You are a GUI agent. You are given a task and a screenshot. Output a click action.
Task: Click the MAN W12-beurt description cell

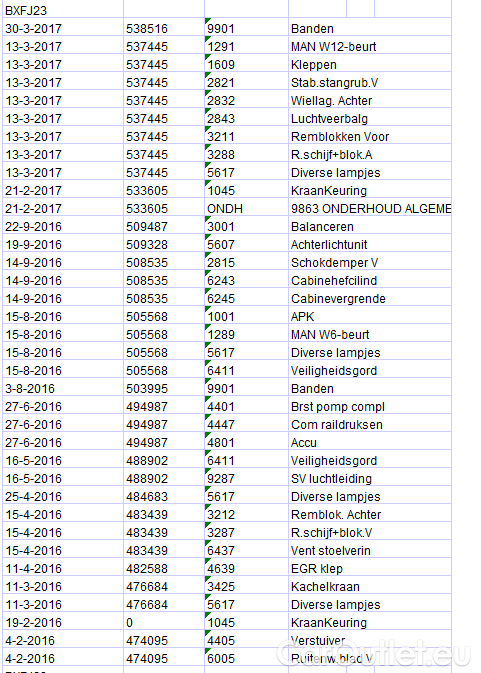click(x=370, y=46)
